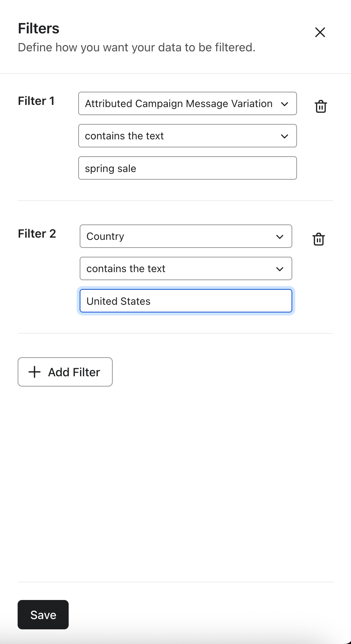Focus the 'spring sale' text field
Image resolution: width=351 pixels, height=644 pixels.
(187, 168)
